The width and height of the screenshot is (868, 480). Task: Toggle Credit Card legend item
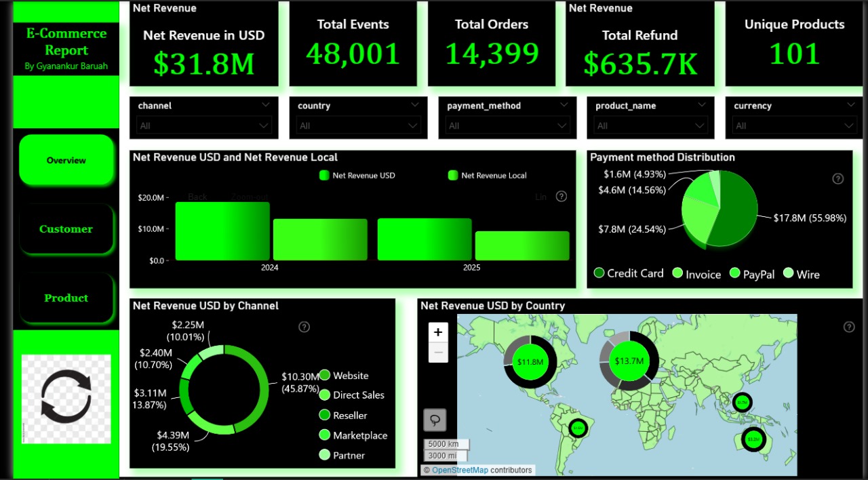(628, 273)
